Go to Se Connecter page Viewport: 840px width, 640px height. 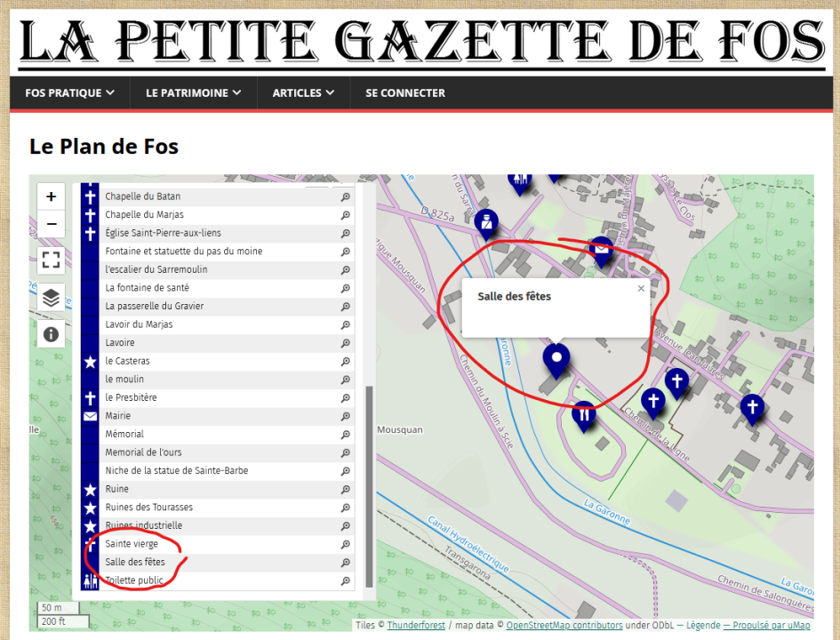point(404,92)
